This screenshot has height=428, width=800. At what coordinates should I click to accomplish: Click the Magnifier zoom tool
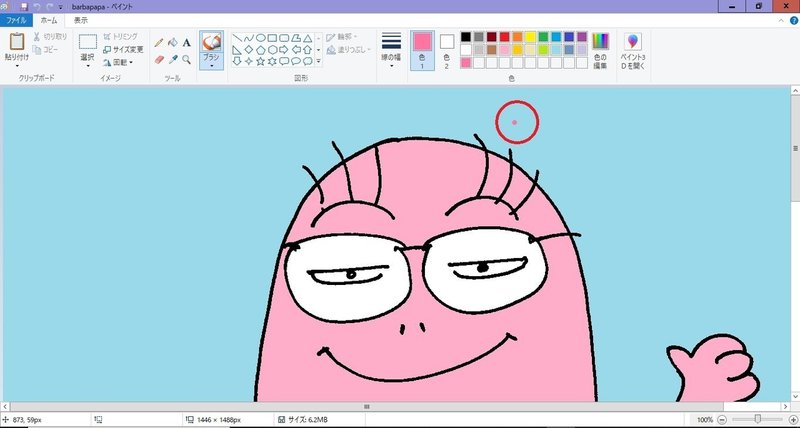coord(187,60)
